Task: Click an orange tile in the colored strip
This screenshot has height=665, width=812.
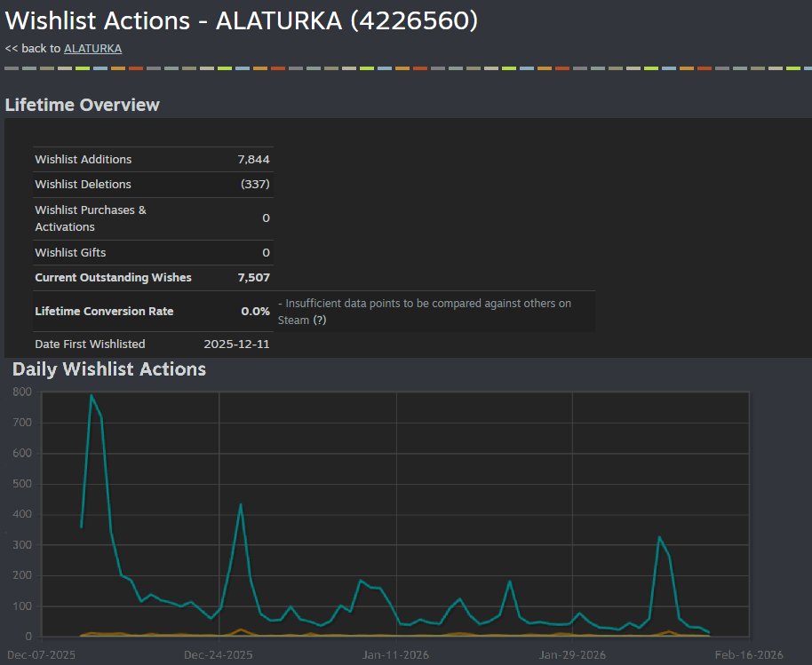Action: click(118, 65)
